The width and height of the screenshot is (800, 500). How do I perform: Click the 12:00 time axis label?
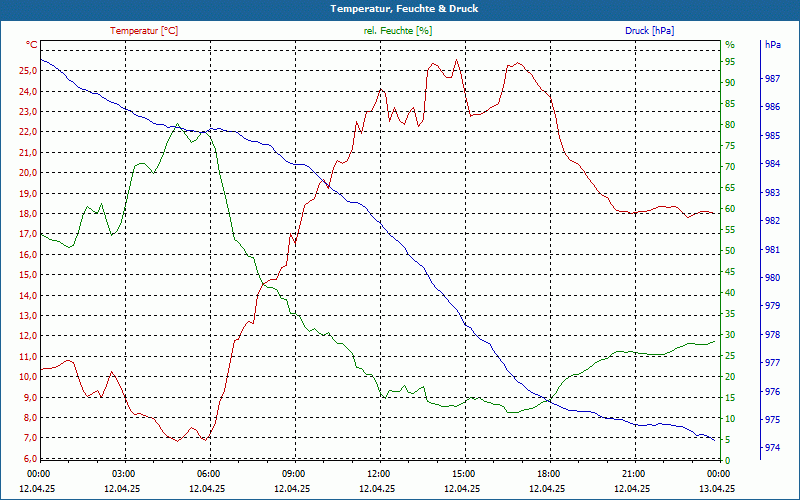tap(378, 474)
